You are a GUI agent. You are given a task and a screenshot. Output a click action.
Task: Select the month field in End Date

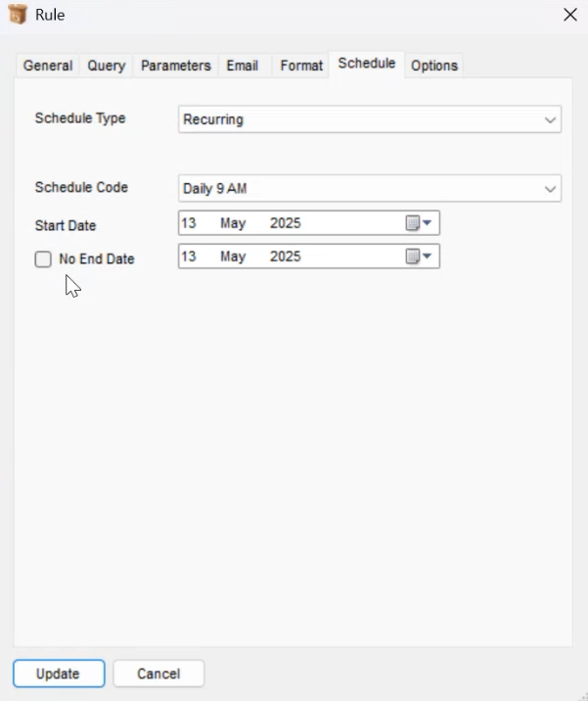pyautogui.click(x=233, y=257)
